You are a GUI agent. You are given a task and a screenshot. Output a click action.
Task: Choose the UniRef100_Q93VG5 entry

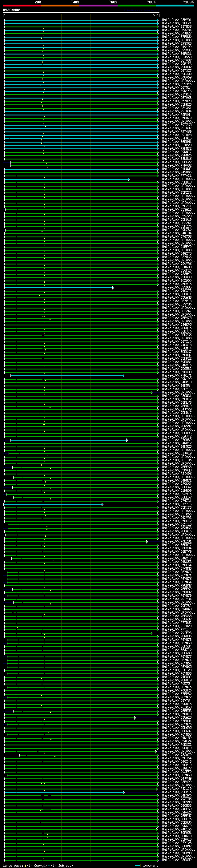click(x=176, y=50)
